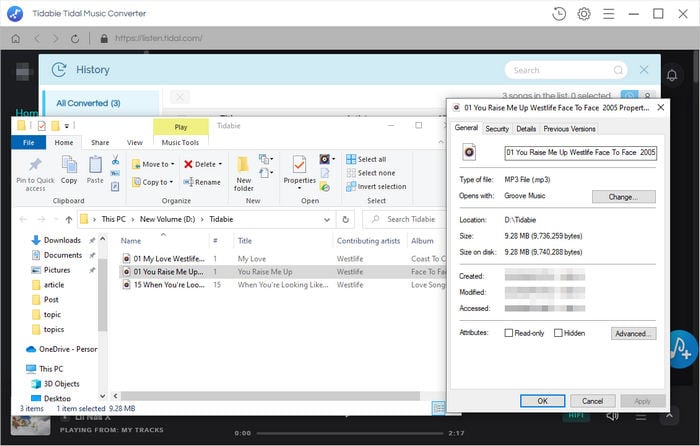Click the Advanced... attributes button
This screenshot has height=446, width=700.
[x=633, y=333]
